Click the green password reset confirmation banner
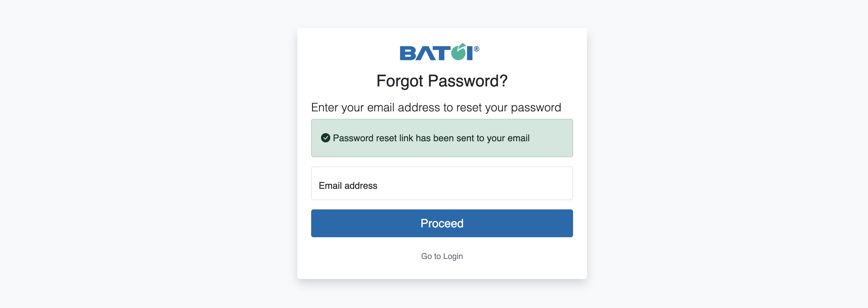The width and height of the screenshot is (868, 308). point(442,138)
